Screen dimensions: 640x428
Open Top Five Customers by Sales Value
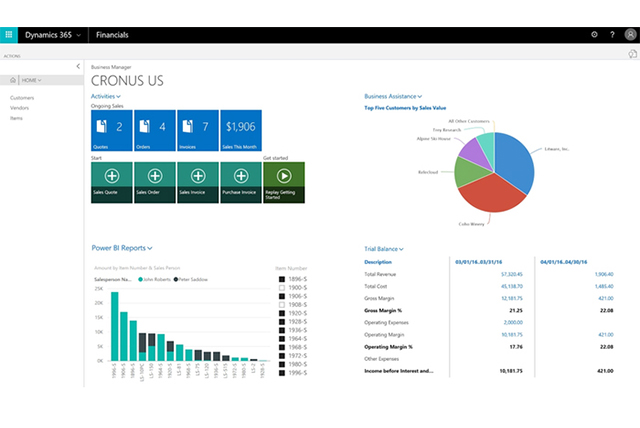405,108
